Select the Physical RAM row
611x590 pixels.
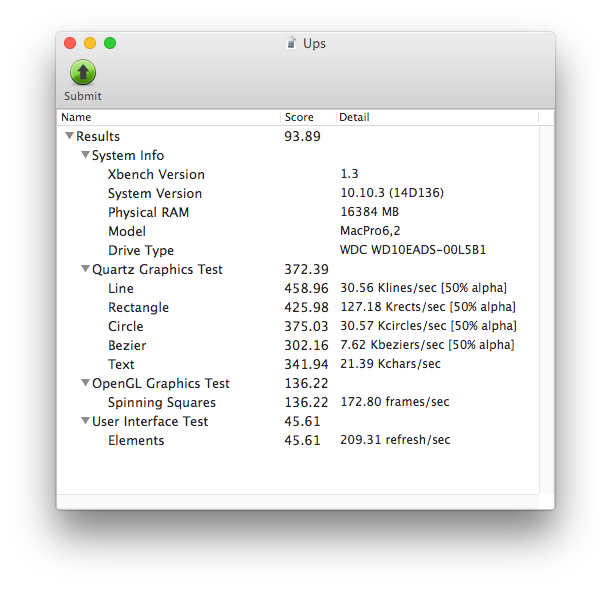click(298, 212)
